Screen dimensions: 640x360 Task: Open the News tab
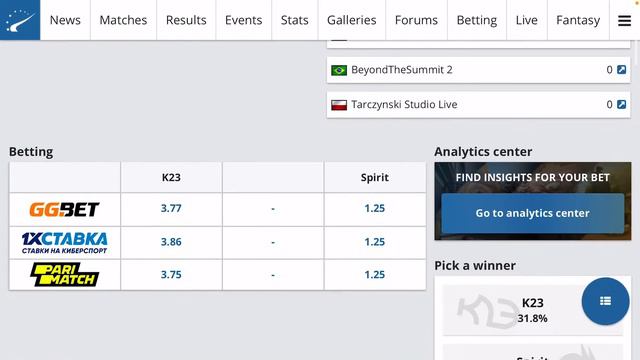coord(65,20)
